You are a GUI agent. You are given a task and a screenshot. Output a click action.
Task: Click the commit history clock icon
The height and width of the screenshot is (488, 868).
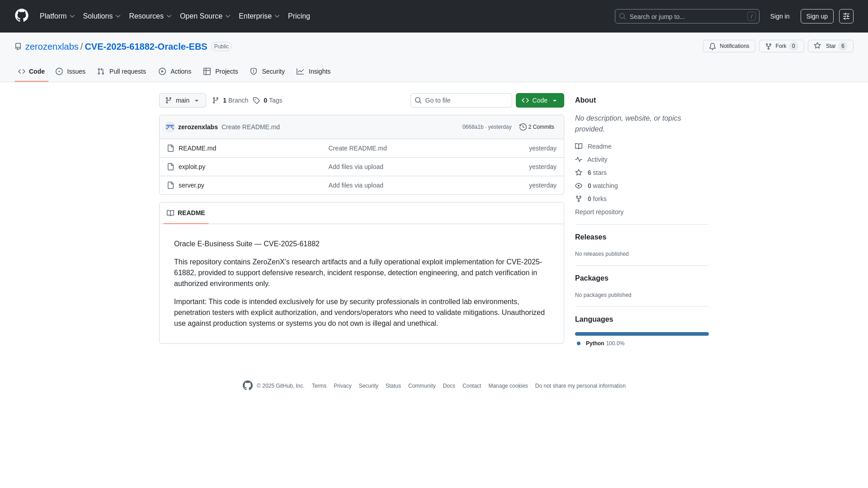(523, 127)
